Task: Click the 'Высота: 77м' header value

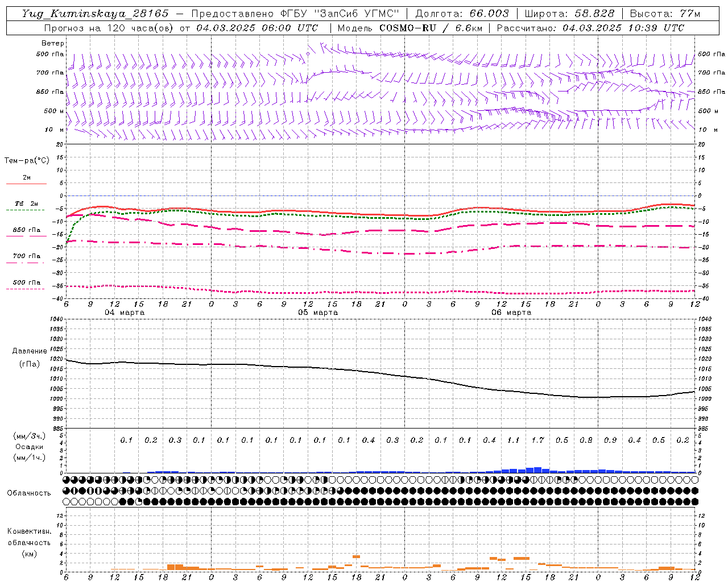Action: tap(665, 14)
